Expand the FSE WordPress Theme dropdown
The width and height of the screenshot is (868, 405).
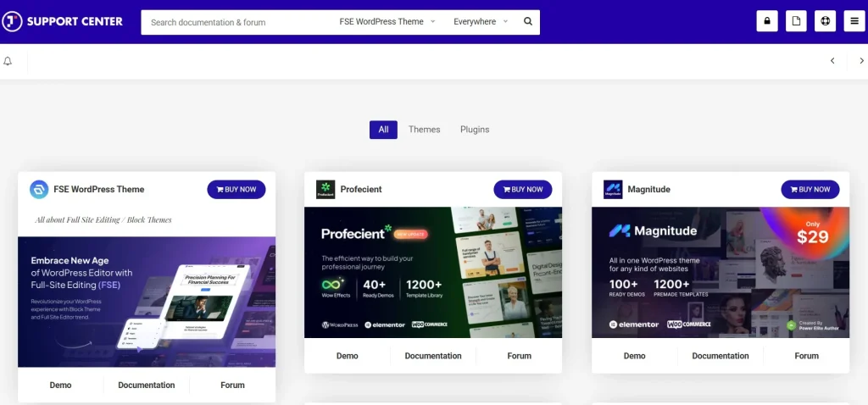click(x=386, y=22)
